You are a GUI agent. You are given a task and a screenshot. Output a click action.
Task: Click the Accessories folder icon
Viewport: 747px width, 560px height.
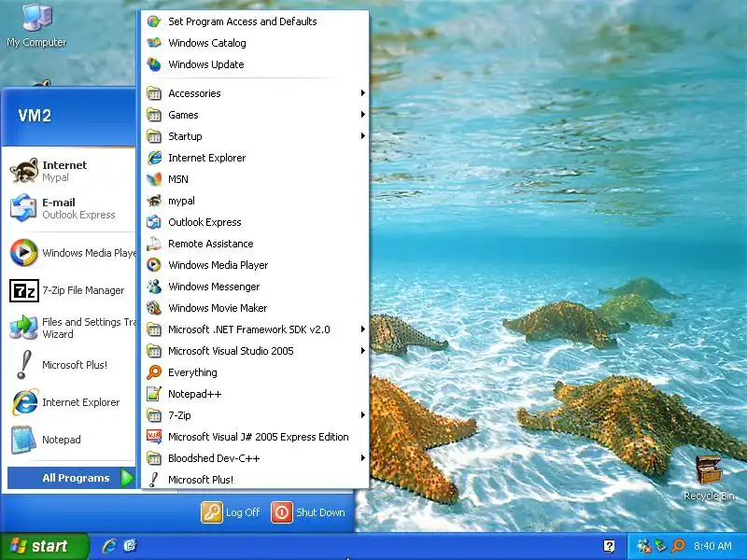[x=154, y=93]
